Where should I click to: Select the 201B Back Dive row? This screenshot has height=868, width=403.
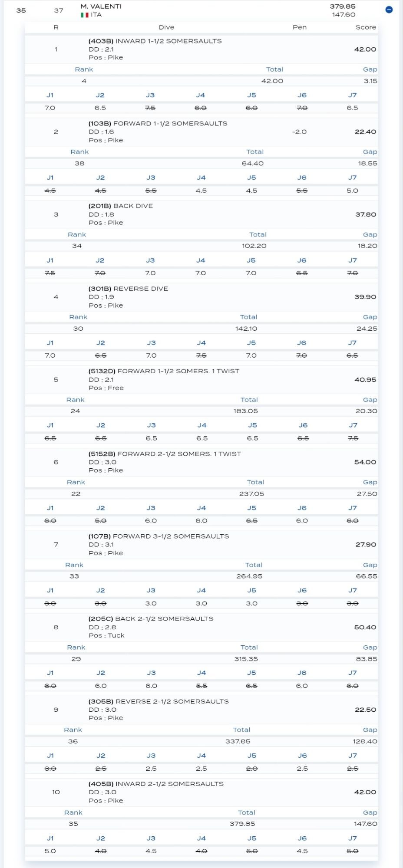pos(201,214)
